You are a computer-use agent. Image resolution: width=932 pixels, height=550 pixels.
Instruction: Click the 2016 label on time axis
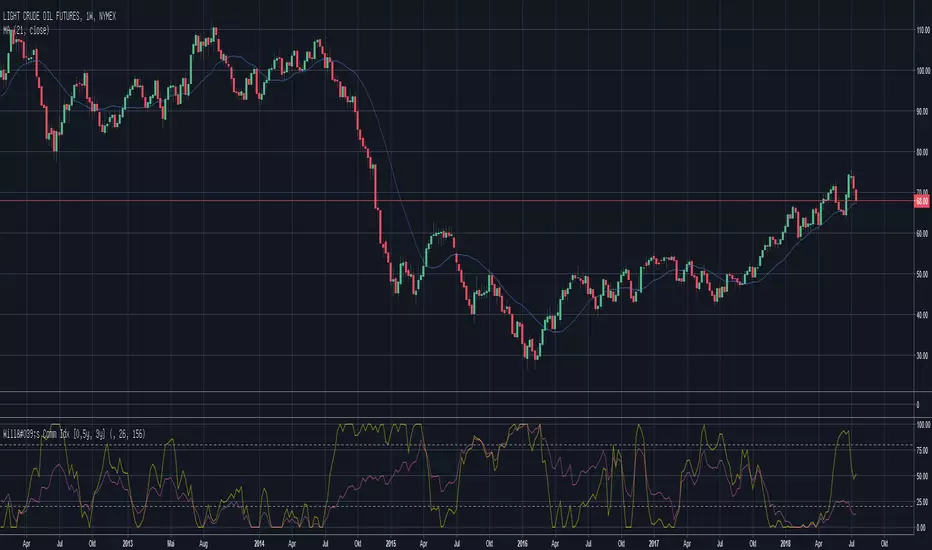pos(520,542)
